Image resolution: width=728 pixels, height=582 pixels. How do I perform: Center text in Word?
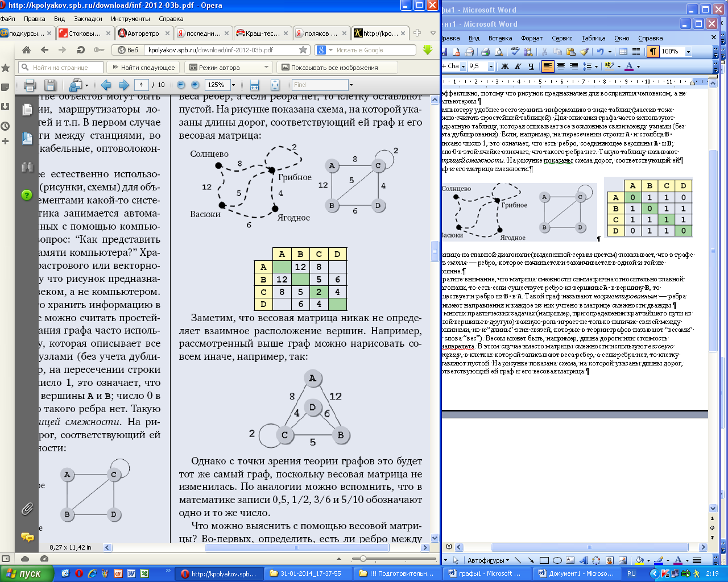(561, 66)
